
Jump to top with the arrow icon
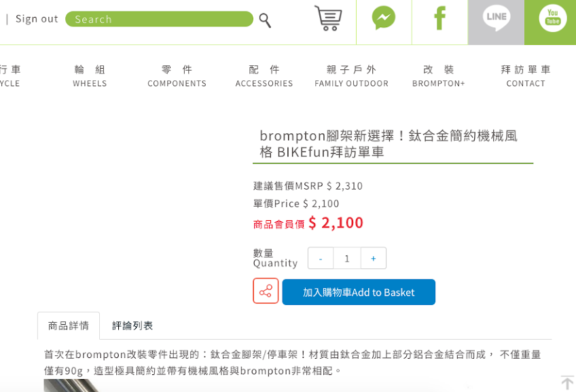pyautogui.click(x=566, y=382)
